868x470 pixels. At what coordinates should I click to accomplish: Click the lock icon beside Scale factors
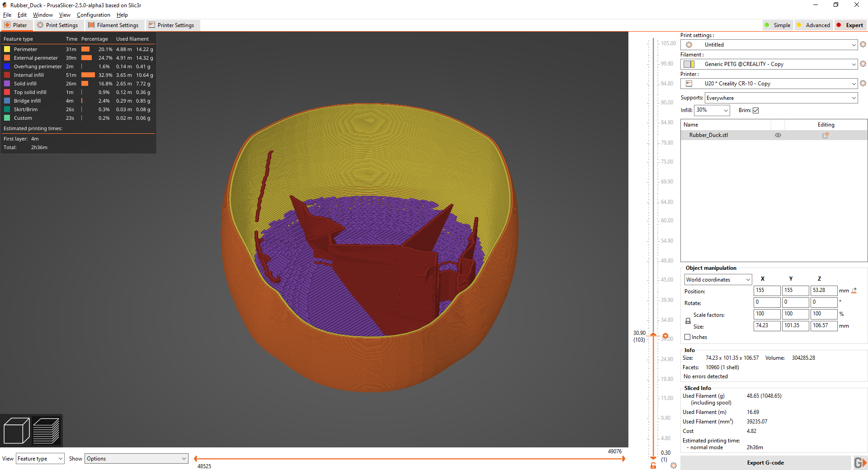pos(688,321)
